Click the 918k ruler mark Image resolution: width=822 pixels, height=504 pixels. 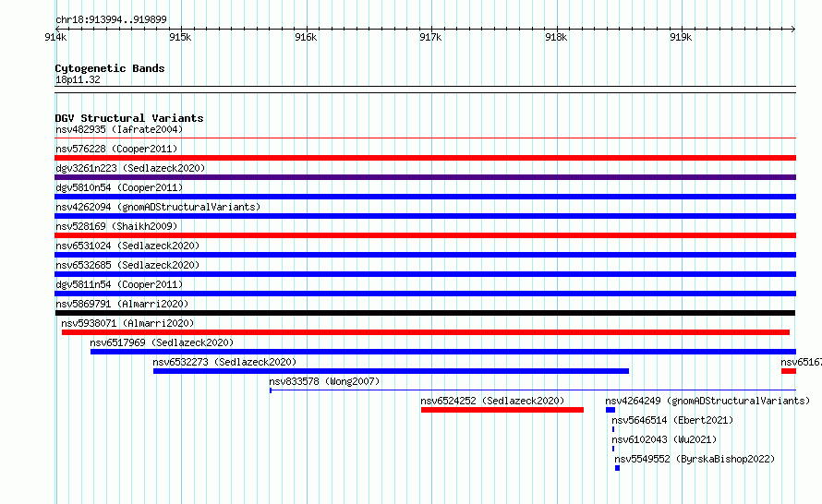[556, 37]
